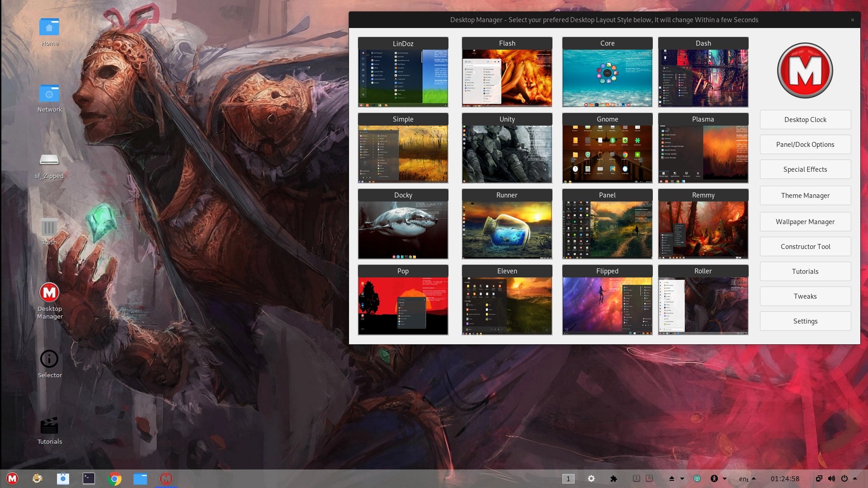Apply the Flipped desktop layout
Screen dimensions: 868x488
pos(607,300)
